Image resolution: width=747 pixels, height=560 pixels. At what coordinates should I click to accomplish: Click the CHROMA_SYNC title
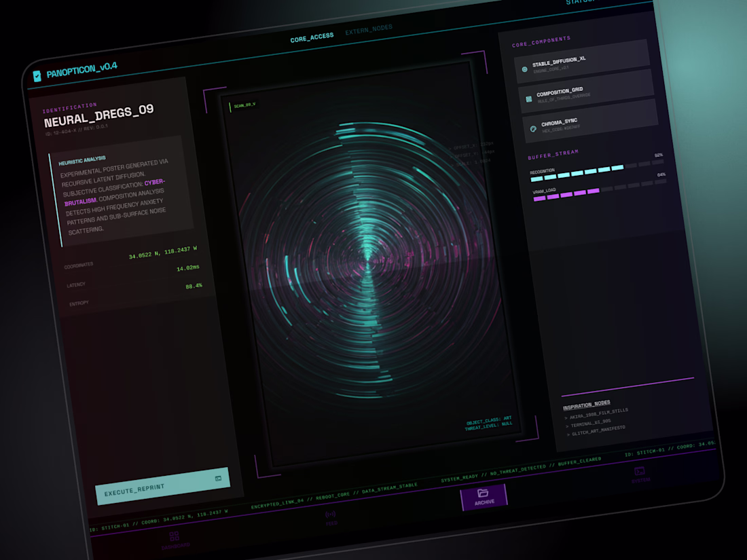click(560, 122)
